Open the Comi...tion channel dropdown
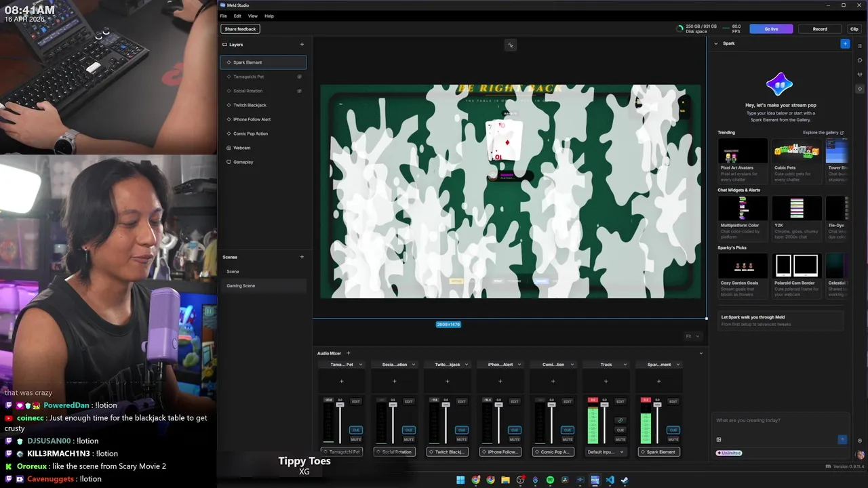Image resolution: width=868 pixels, height=488 pixels. pyautogui.click(x=572, y=365)
